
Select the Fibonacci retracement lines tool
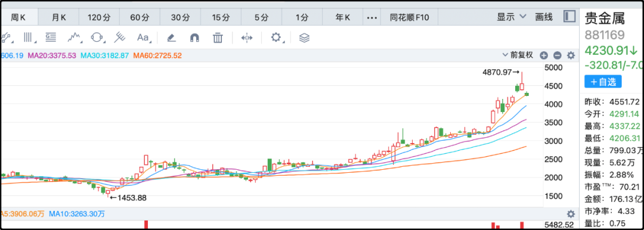tap(51, 38)
